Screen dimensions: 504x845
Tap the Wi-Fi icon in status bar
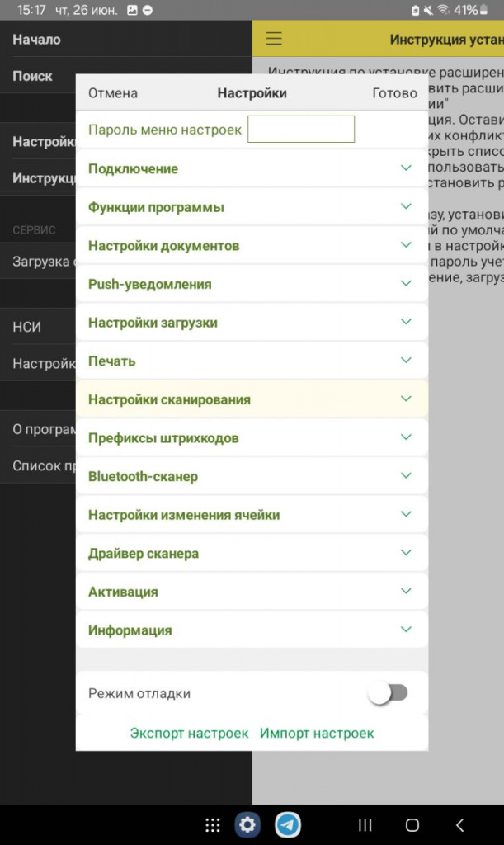[x=443, y=10]
